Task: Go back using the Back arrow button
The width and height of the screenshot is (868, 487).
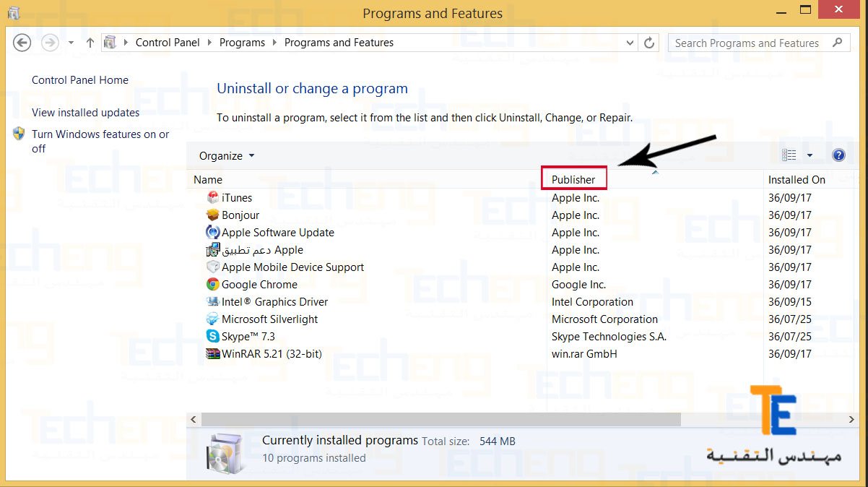Action: [22, 43]
